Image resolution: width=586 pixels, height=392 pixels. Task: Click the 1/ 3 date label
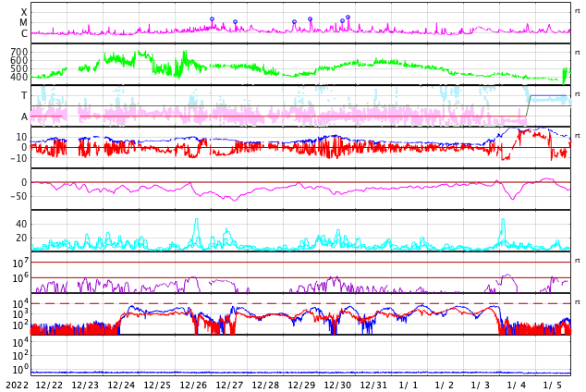pyautogui.click(x=481, y=386)
